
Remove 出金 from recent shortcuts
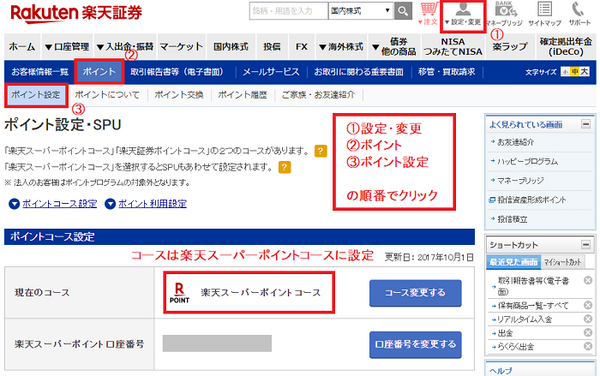pos(588,332)
